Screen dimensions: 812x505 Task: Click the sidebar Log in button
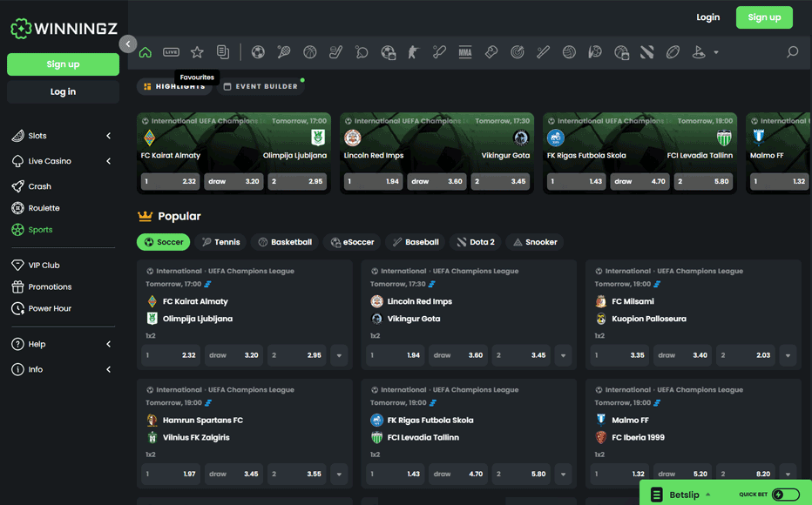point(64,91)
